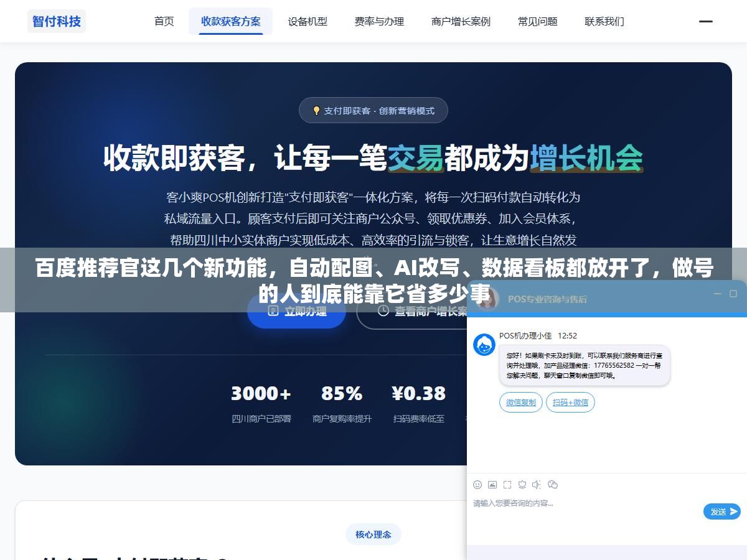The width and height of the screenshot is (747, 560).
Task: Maximize the POS专业咨询与售后 chat window
Action: [x=733, y=294]
